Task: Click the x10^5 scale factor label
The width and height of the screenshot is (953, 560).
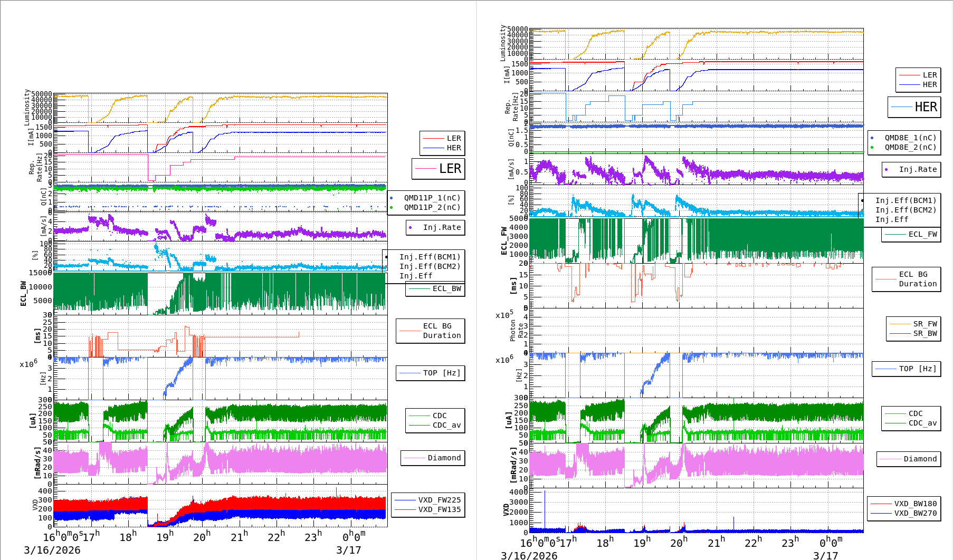Action: 504,315
